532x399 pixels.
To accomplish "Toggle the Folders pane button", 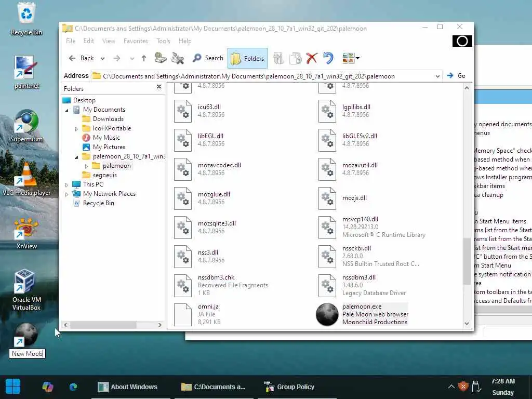I will click(x=247, y=59).
